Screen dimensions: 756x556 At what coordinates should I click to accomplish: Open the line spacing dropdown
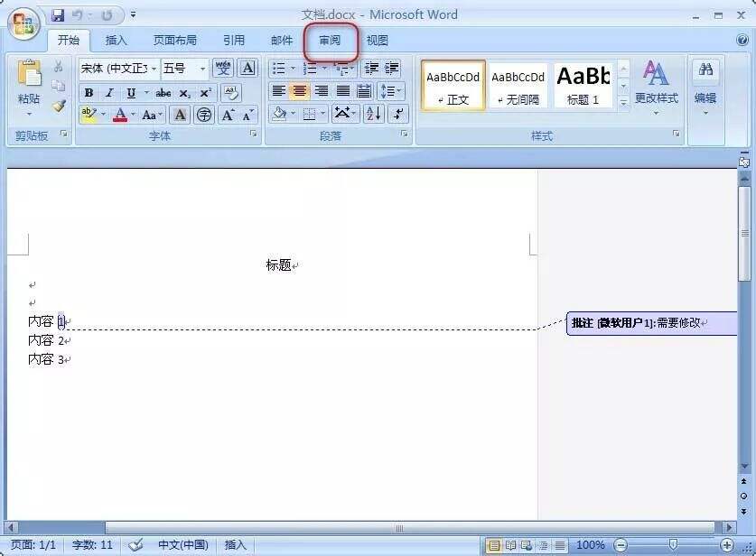coord(389,91)
